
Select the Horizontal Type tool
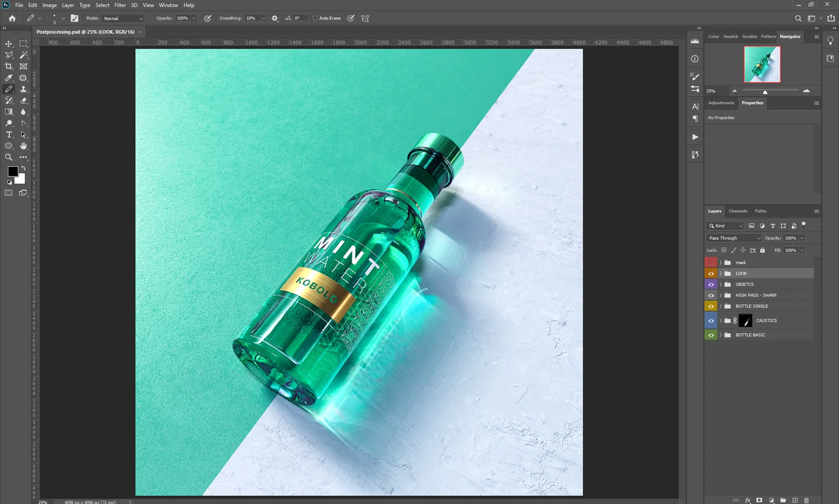pyautogui.click(x=8, y=135)
